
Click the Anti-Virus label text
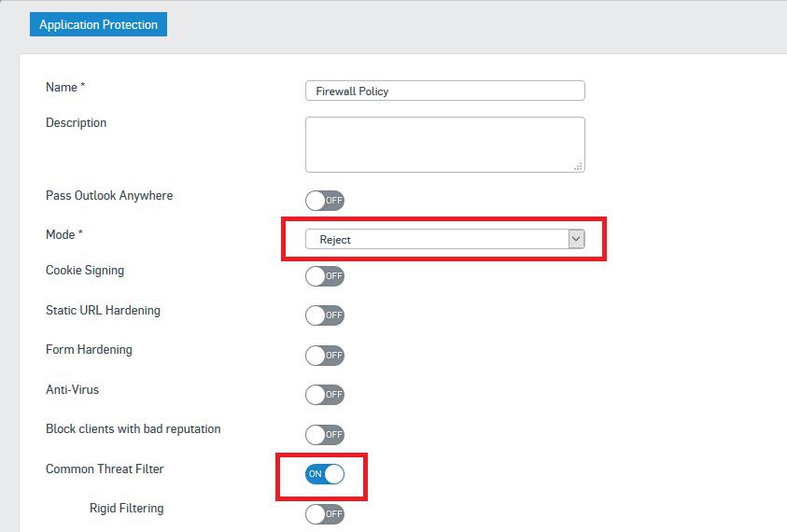coord(72,389)
